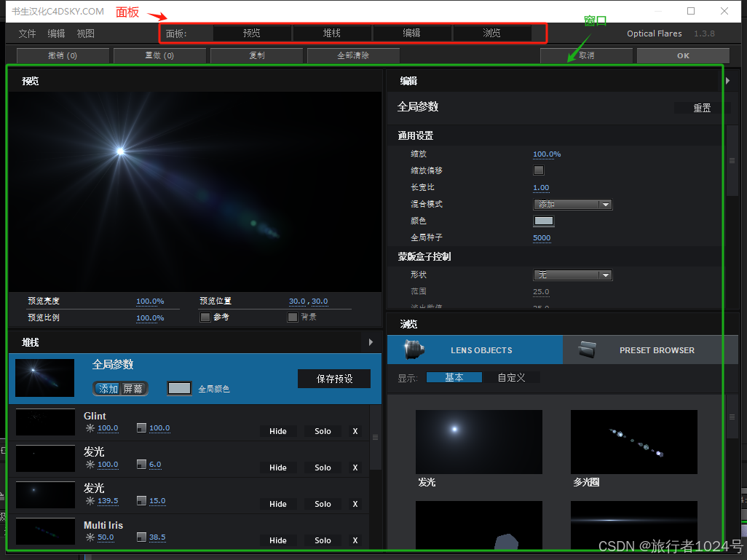This screenshot has height=560, width=747.
Task: Select the 屏幕 blend toggle in 全局参数
Action: [133, 389]
